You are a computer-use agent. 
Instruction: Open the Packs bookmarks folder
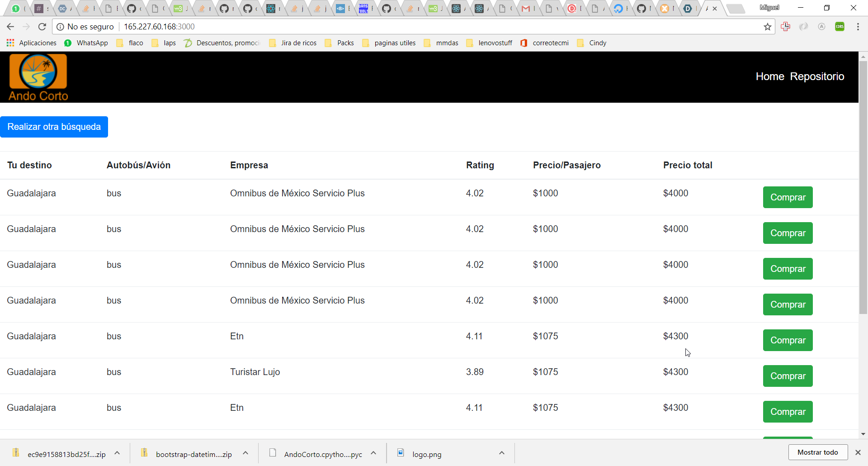[x=340, y=43]
